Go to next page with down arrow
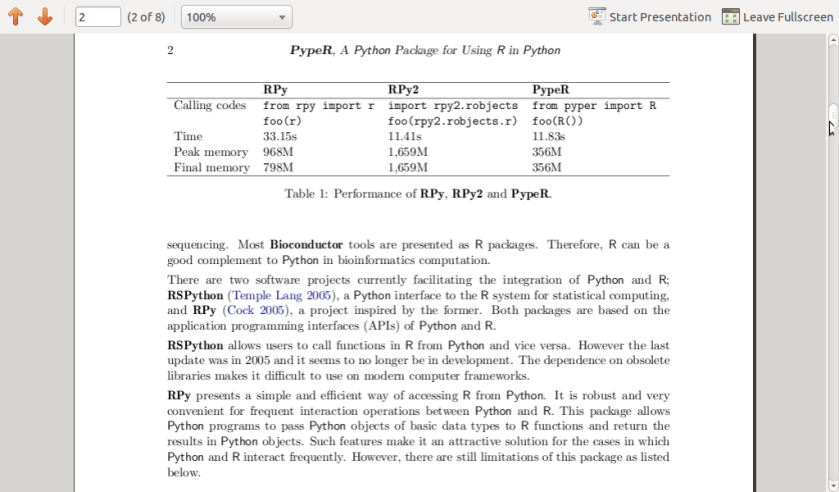 pyautogui.click(x=44, y=17)
